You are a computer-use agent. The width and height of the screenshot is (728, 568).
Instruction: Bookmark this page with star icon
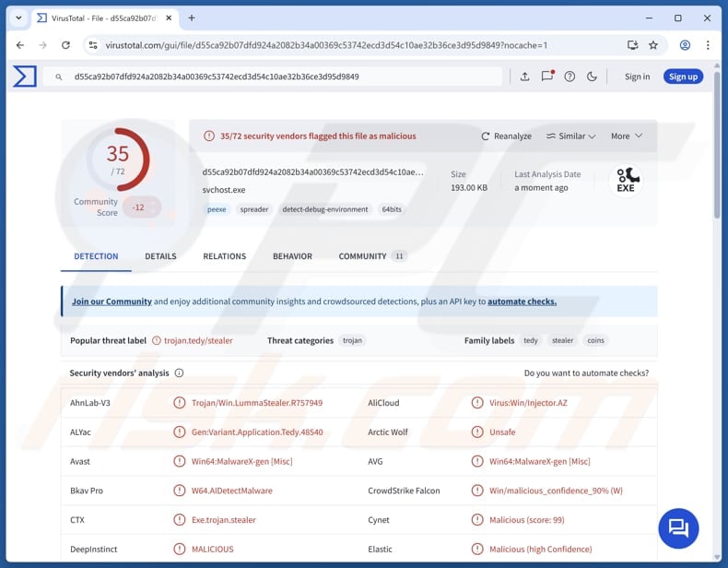653,45
